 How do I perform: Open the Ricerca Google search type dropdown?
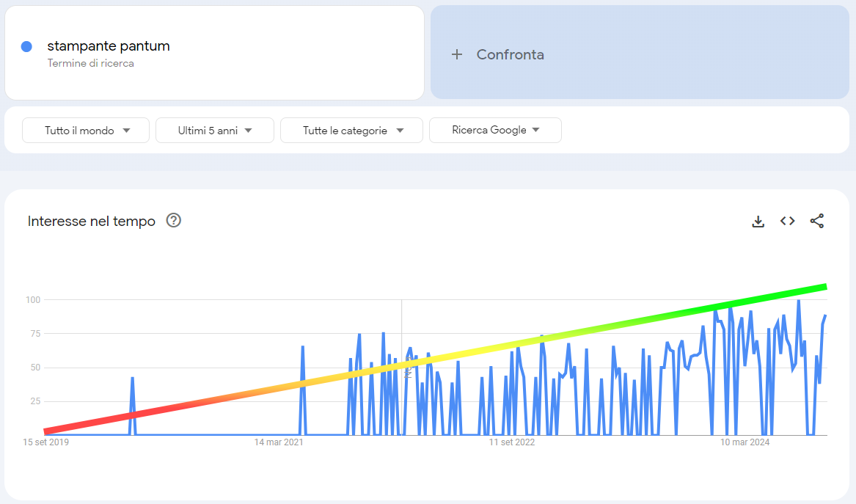495,131
